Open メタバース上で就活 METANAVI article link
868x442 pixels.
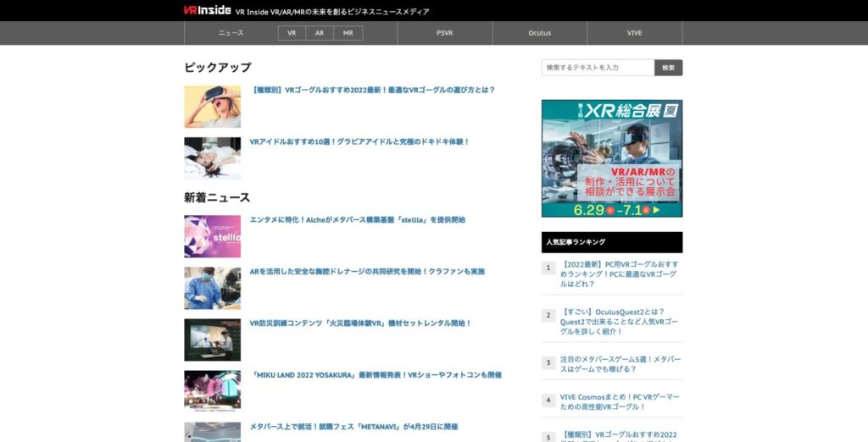(353, 427)
